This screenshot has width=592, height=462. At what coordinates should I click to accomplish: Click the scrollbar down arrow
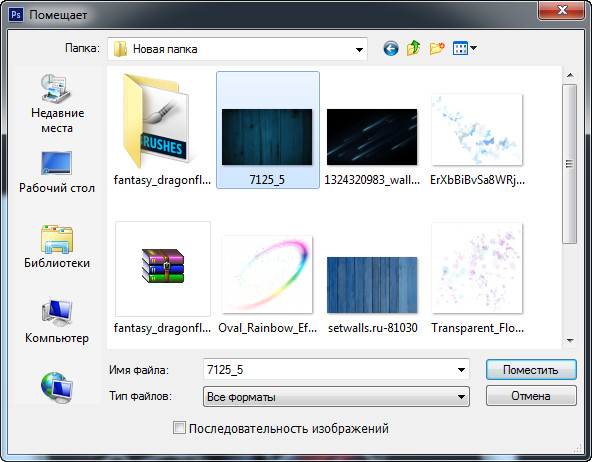(x=570, y=340)
